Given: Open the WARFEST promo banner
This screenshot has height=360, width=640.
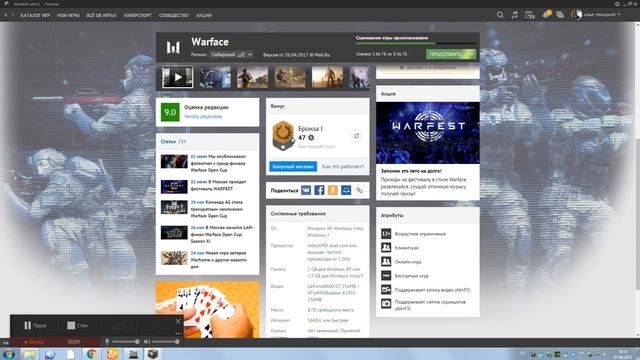Looking at the screenshot, I should (428, 133).
